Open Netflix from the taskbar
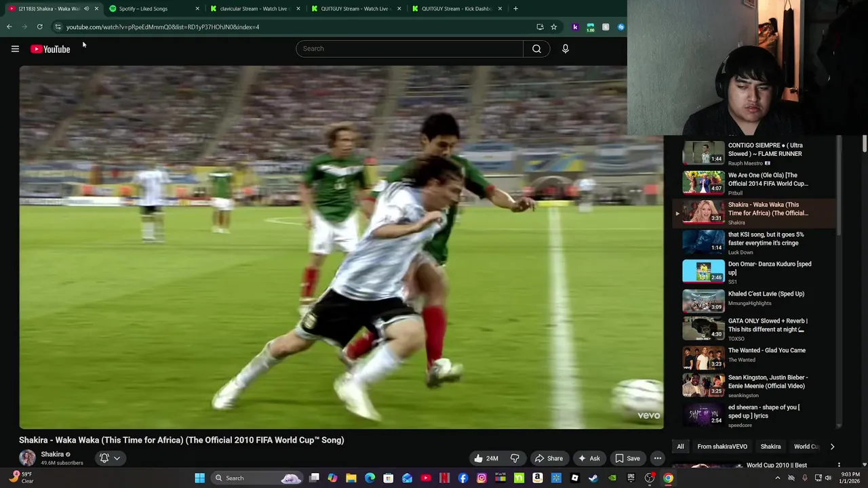Viewport: 868px width, 488px height. pos(444,478)
